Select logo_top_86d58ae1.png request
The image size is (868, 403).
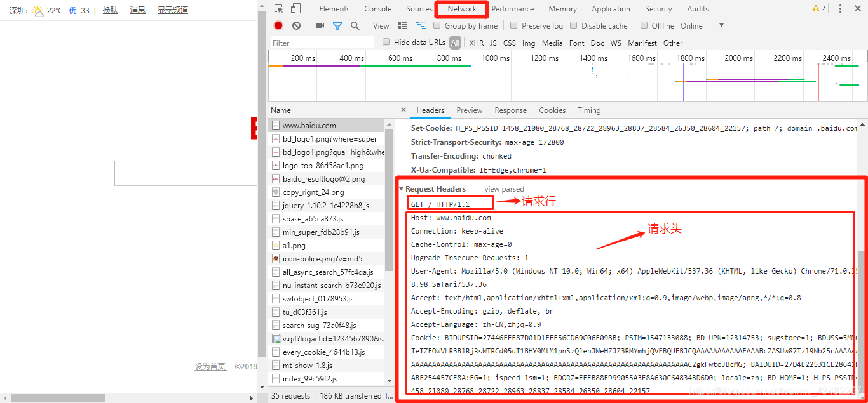point(327,166)
